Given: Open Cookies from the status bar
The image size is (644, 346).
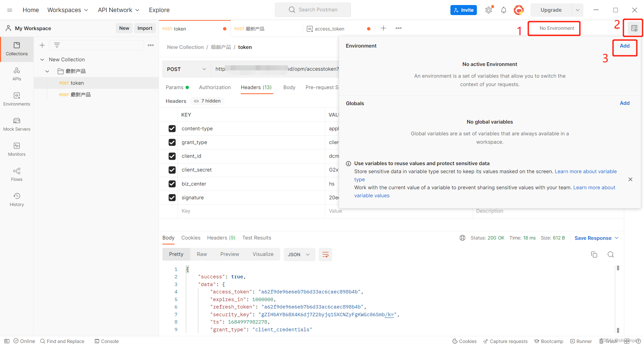Looking at the screenshot, I should click(464, 341).
